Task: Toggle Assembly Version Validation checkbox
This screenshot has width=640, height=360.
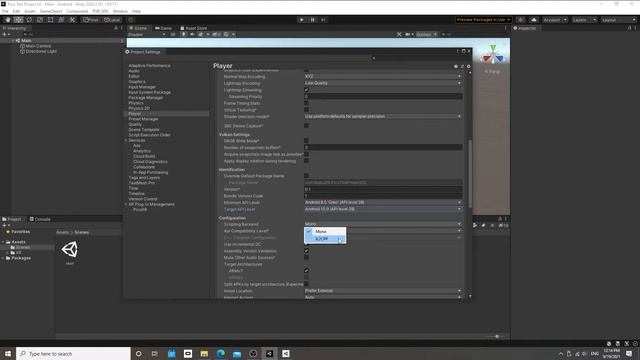Action: [306, 251]
